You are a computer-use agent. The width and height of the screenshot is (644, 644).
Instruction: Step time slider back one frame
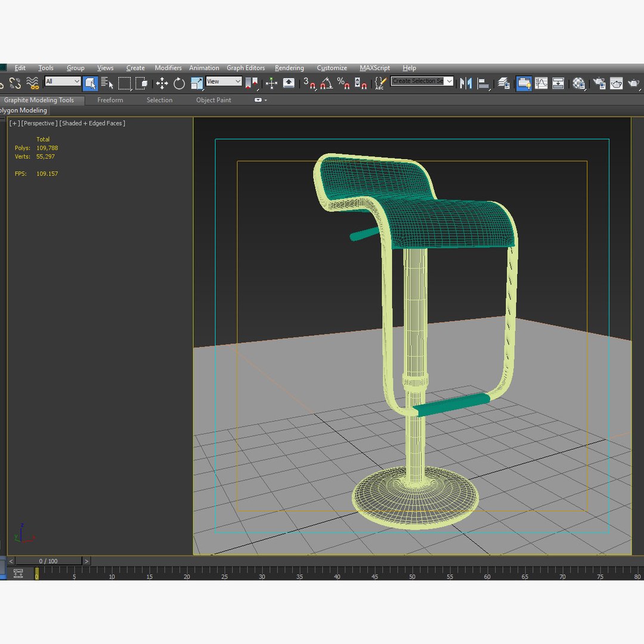pos(11,561)
